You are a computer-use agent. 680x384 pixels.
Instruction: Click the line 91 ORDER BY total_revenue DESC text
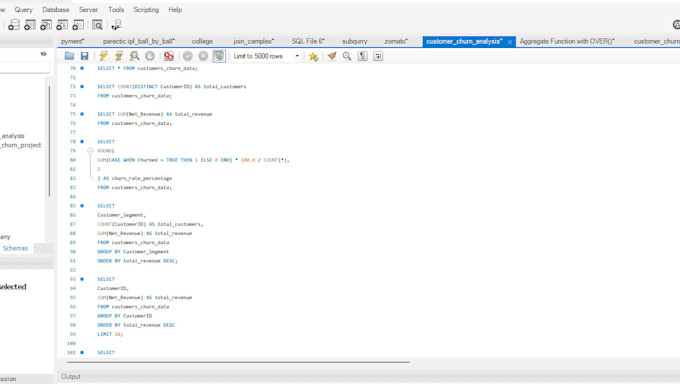point(137,261)
